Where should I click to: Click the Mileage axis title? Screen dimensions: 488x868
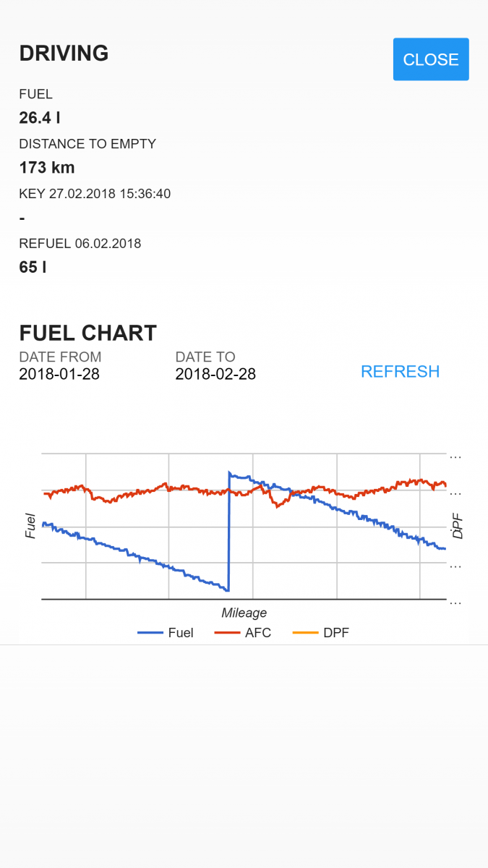point(244,613)
